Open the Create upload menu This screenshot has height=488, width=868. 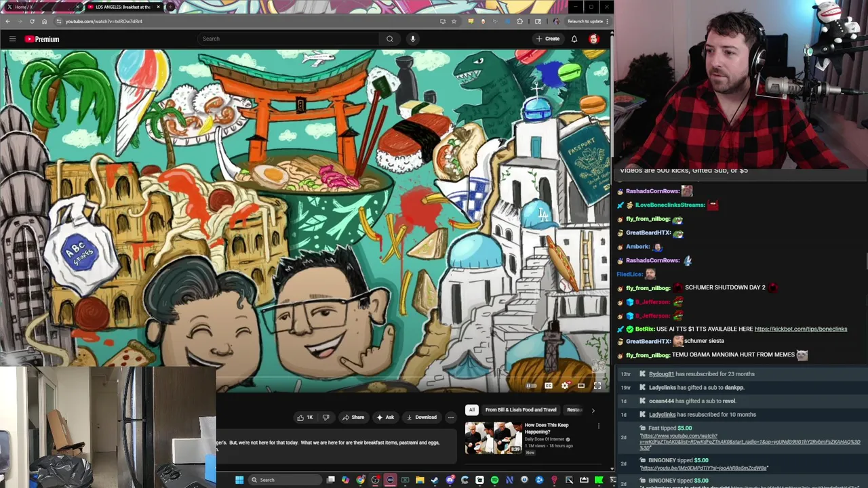548,39
